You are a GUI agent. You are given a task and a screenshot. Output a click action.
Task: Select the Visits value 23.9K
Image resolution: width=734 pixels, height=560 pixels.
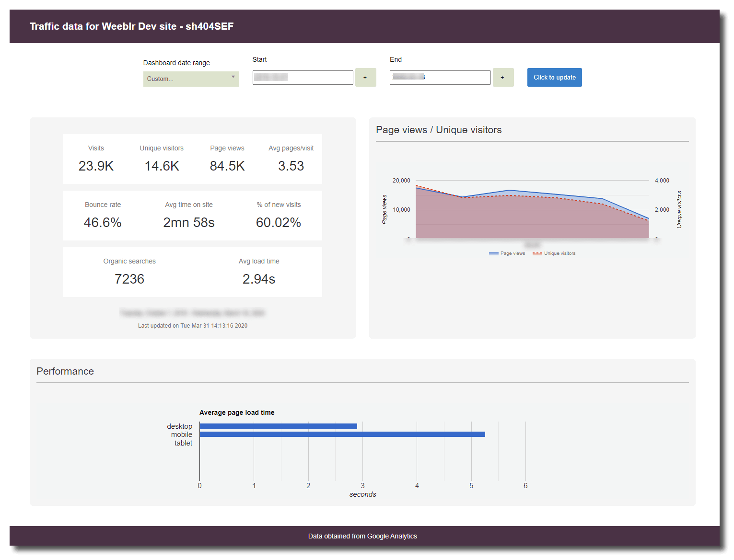[x=96, y=166]
